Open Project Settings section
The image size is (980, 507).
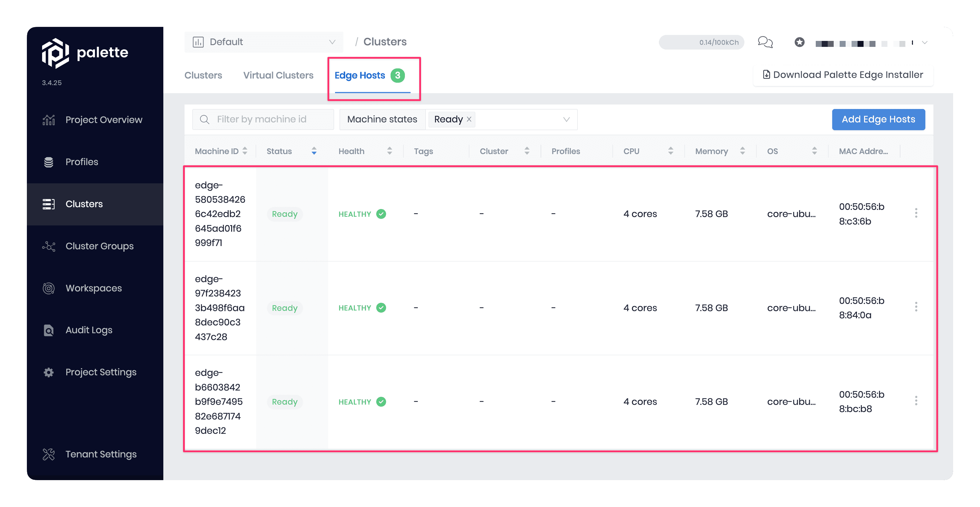(101, 372)
